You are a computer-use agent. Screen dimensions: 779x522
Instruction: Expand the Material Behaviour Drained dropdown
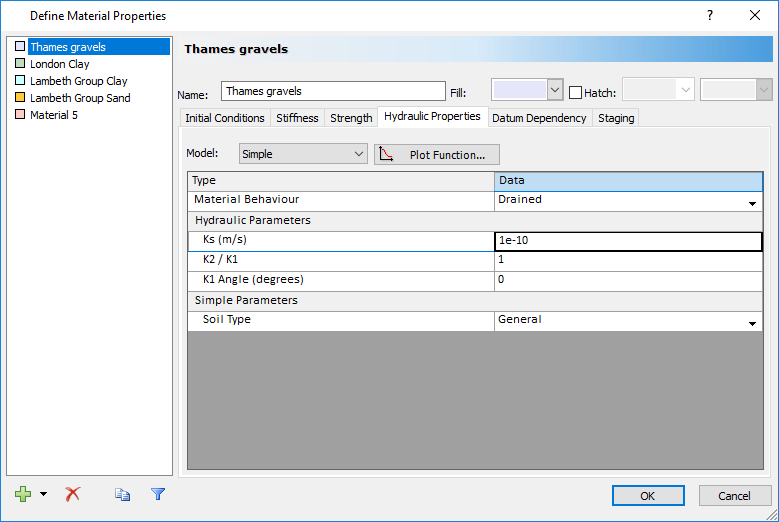point(752,204)
